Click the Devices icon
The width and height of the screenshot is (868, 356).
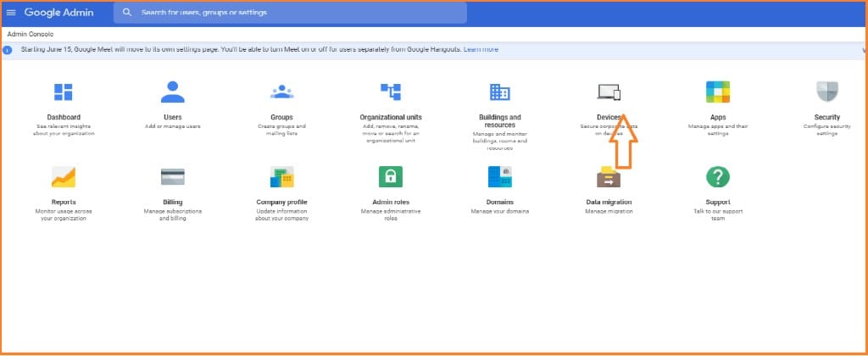click(609, 92)
